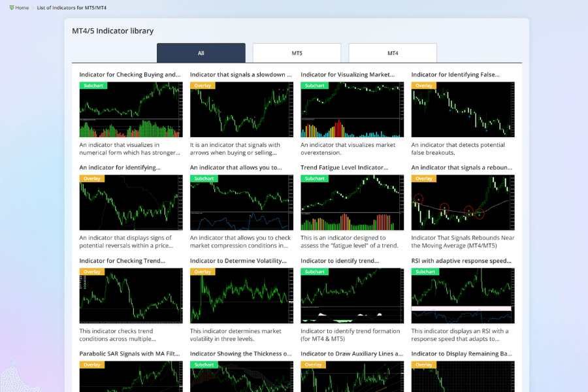
Task: Open Indicator to Determine Volatility title
Action: (x=238, y=261)
